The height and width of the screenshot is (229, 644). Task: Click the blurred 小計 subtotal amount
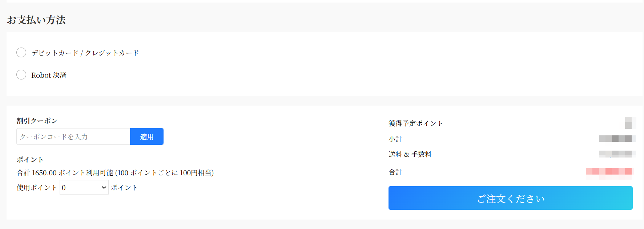coord(617,139)
